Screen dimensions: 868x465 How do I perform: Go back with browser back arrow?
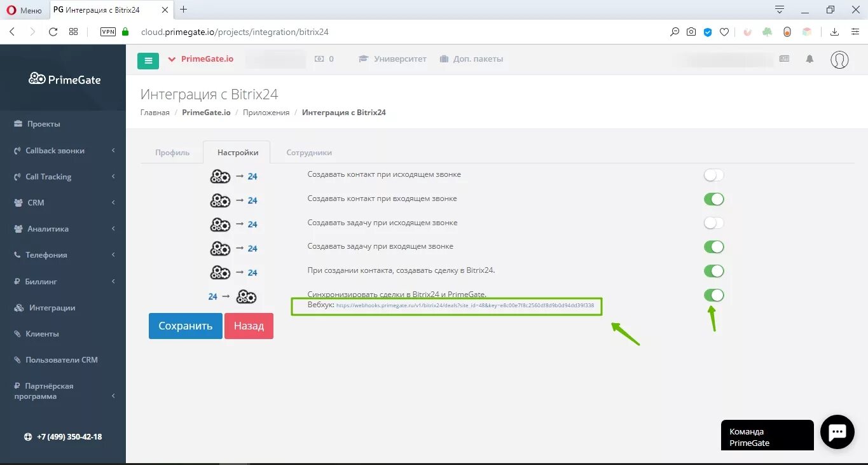pyautogui.click(x=12, y=31)
